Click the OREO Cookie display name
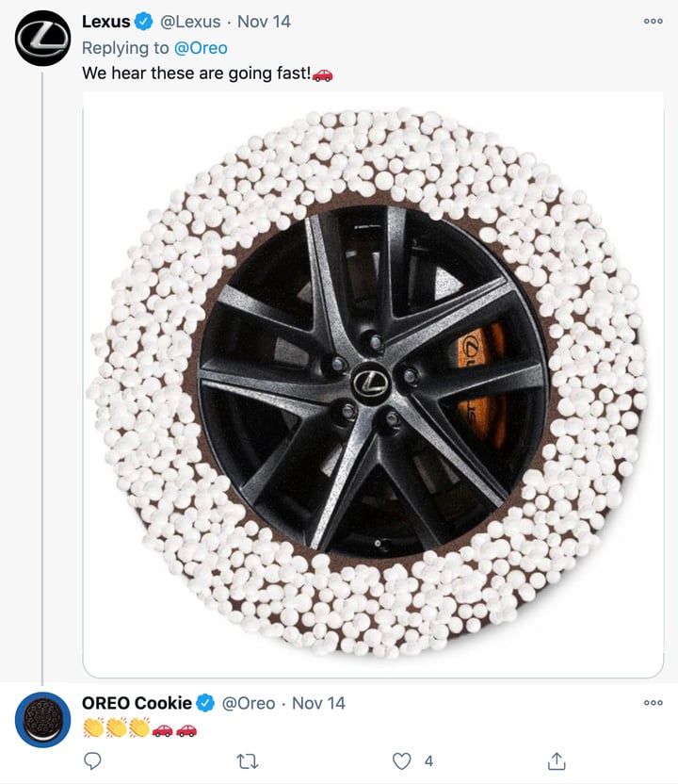This screenshot has width=678, height=784. [x=137, y=703]
